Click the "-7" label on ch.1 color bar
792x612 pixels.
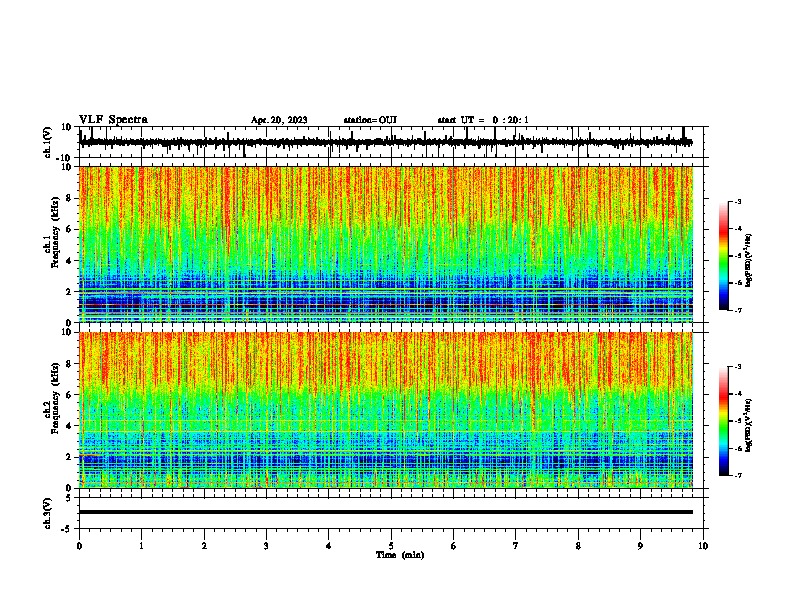click(737, 310)
